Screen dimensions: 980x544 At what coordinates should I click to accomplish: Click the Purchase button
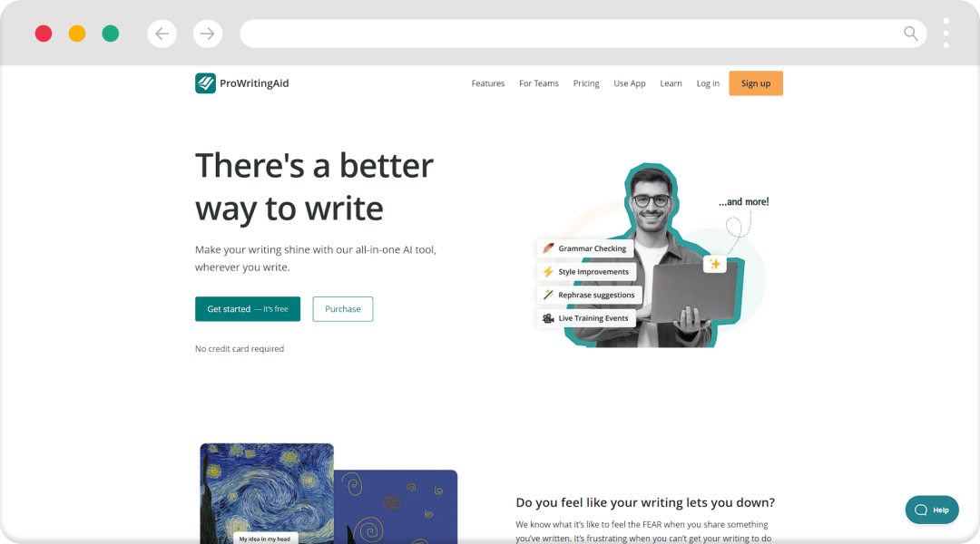(342, 308)
